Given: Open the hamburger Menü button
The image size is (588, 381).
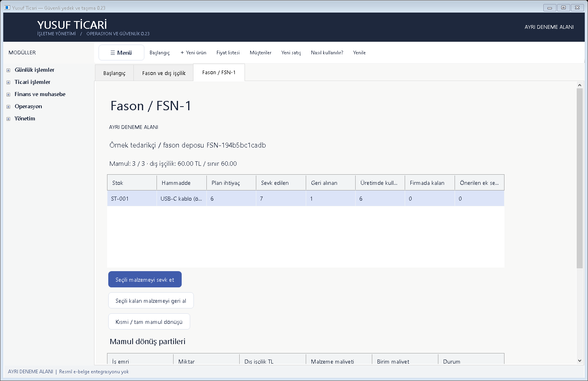Looking at the screenshot, I should [x=121, y=53].
